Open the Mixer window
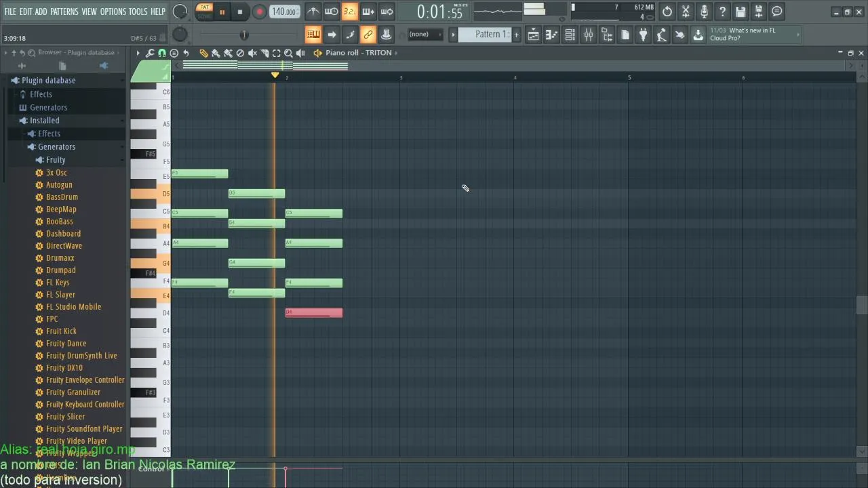 (589, 35)
